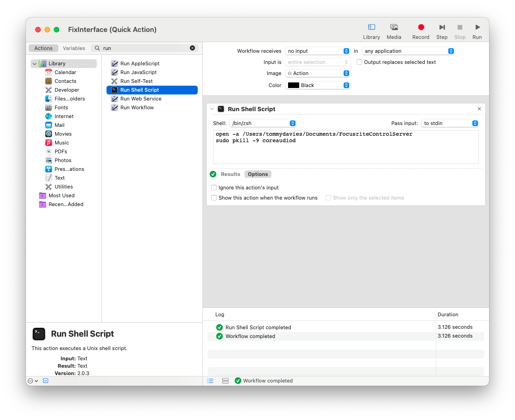The height and width of the screenshot is (420, 515).
Task: Open the Color Black dropdown
Action: click(x=317, y=85)
